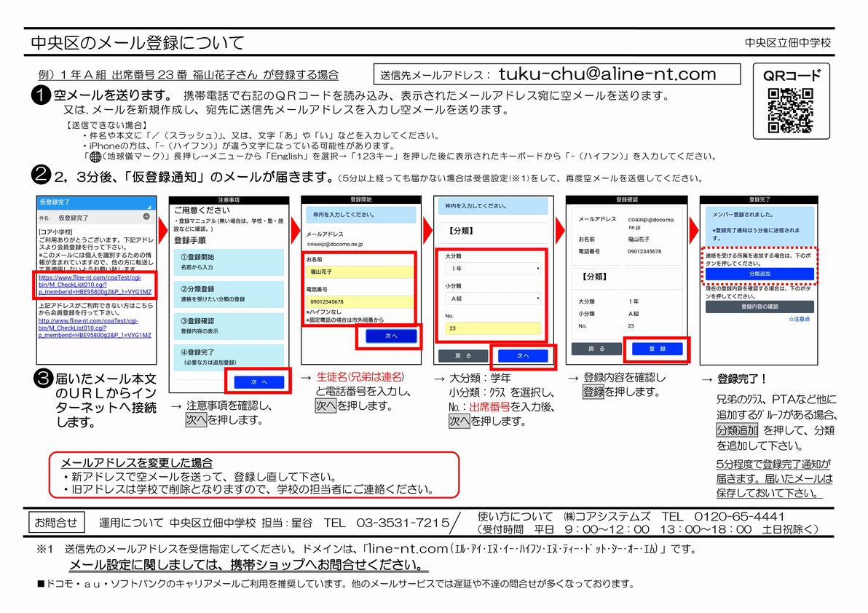Click the 仮登録完了 blue header bar
Image resolution: width=868 pixels, height=613 pixels.
coord(96,202)
